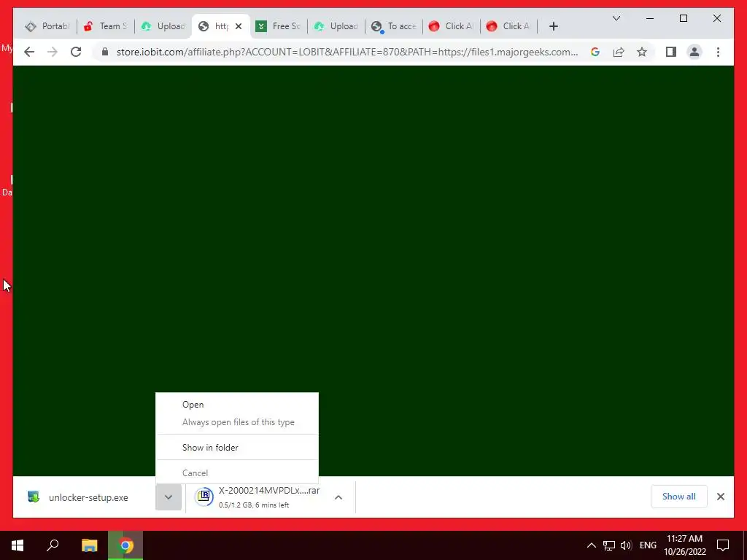Open clock showing 11:27 AM
The height and width of the screenshot is (560, 747).
684,545
